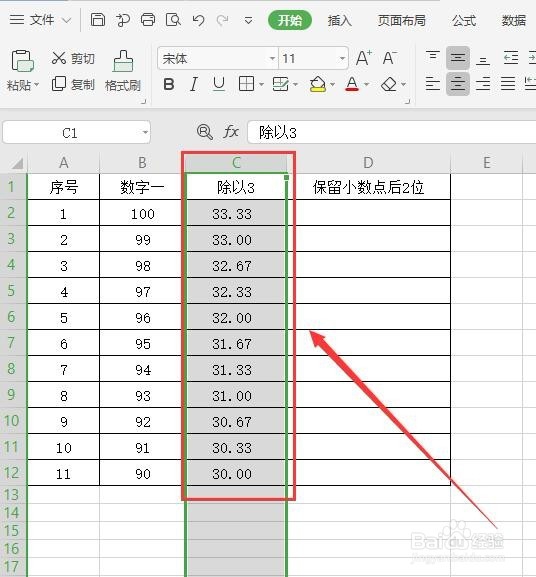Click the Borders grid icon
The image size is (536, 577).
[x=246, y=84]
